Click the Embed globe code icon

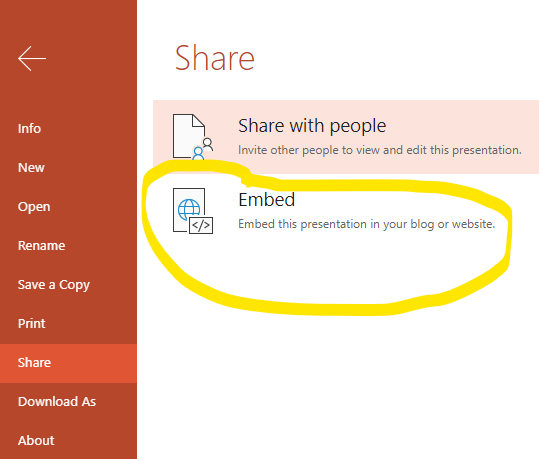[193, 211]
